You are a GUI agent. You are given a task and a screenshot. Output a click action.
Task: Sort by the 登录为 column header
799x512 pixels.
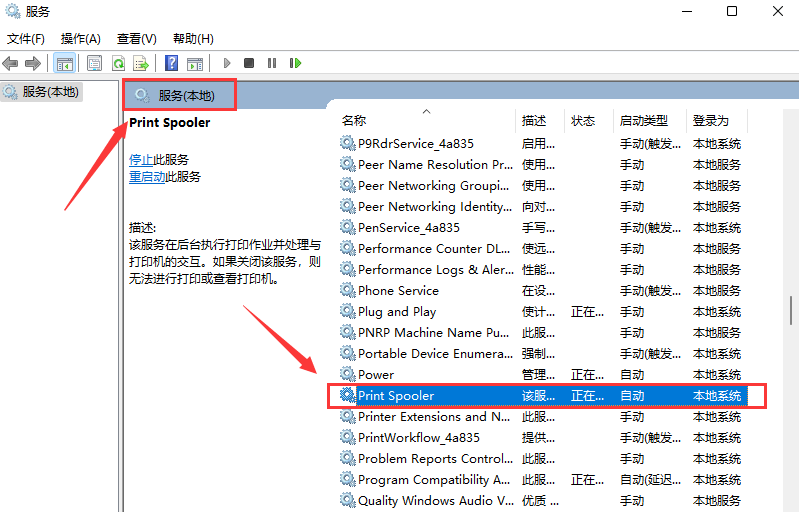point(716,121)
